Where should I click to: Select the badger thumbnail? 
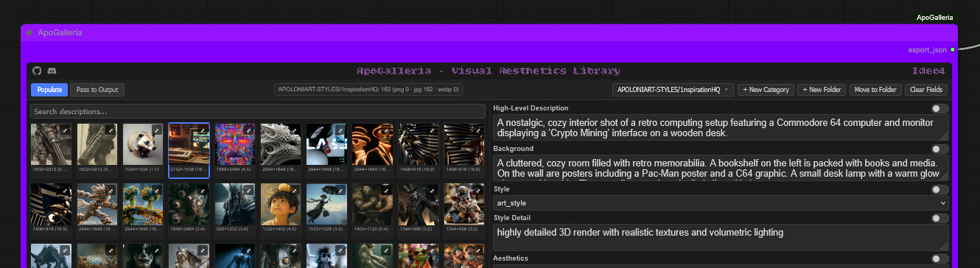(x=143, y=144)
